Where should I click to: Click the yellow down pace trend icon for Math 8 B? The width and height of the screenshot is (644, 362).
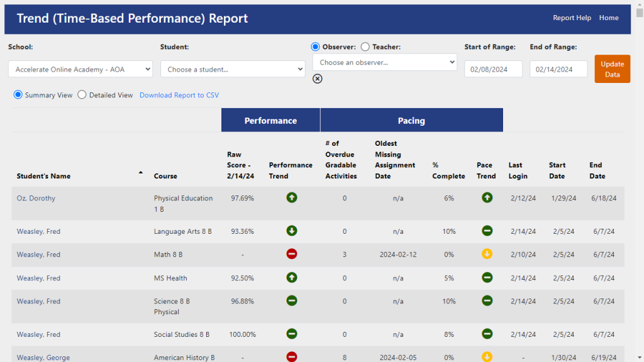click(487, 255)
